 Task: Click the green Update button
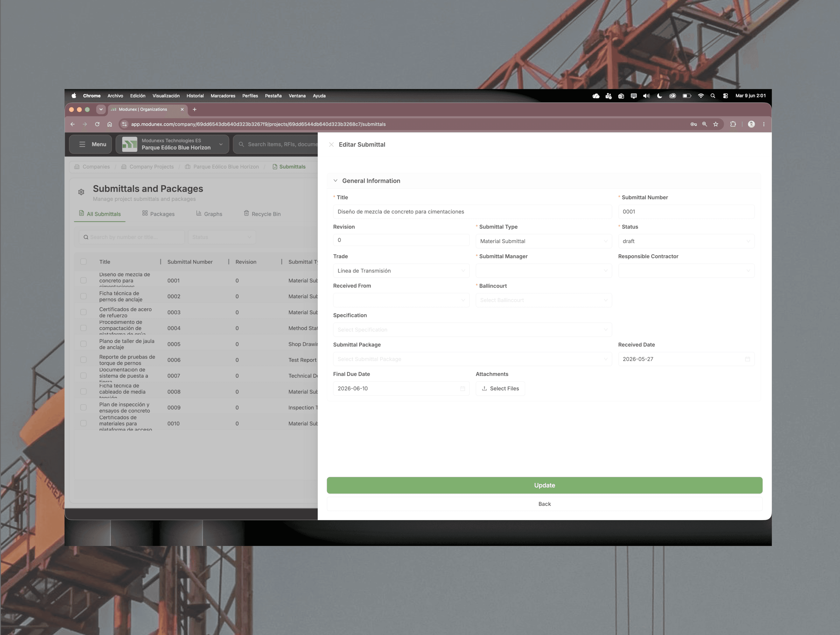pyautogui.click(x=544, y=485)
